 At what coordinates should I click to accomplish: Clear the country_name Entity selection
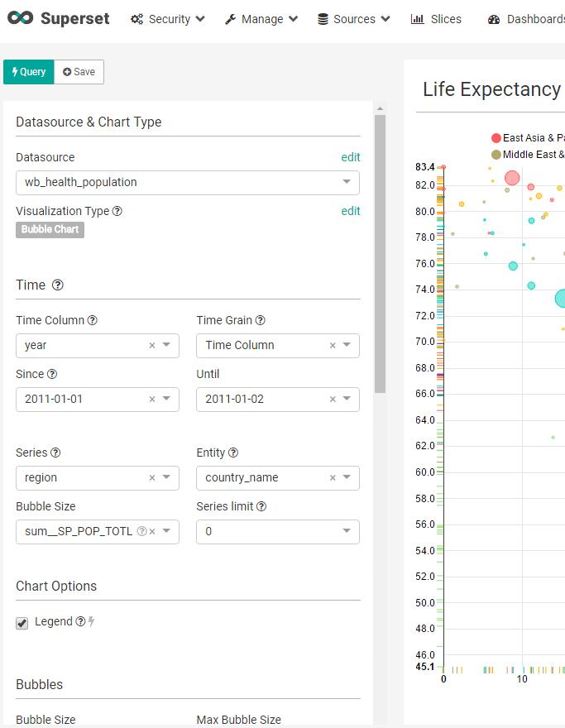pyautogui.click(x=333, y=477)
